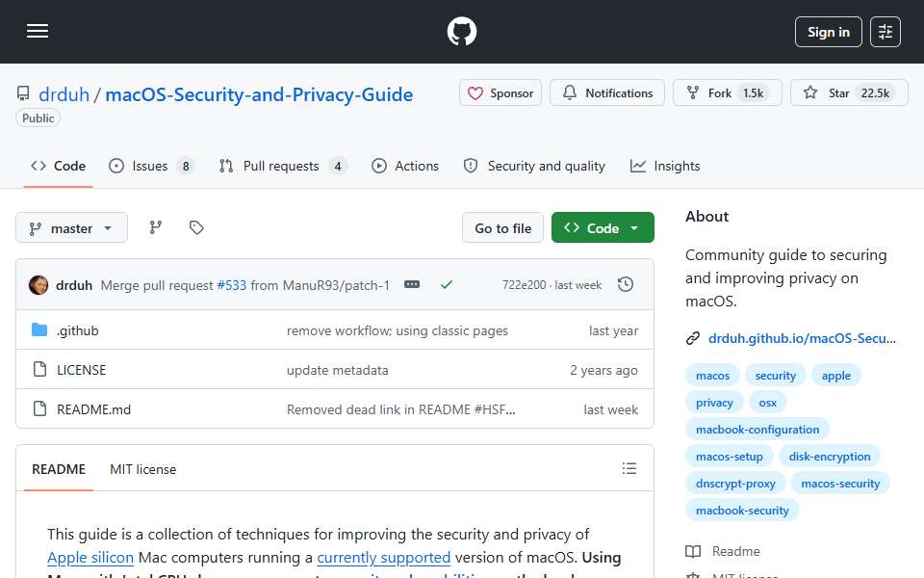
Task: Star the repository
Action: [x=849, y=93]
